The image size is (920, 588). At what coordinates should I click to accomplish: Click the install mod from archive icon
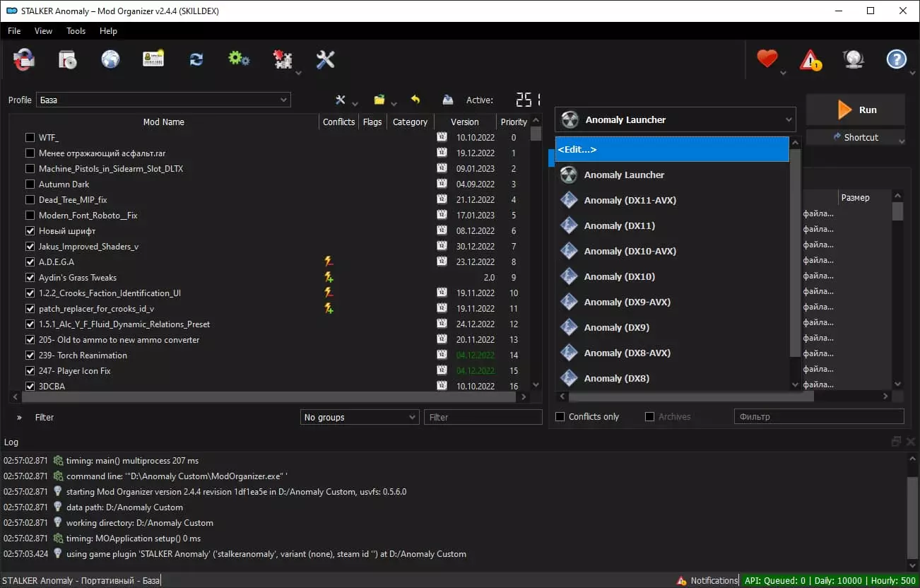(x=67, y=60)
